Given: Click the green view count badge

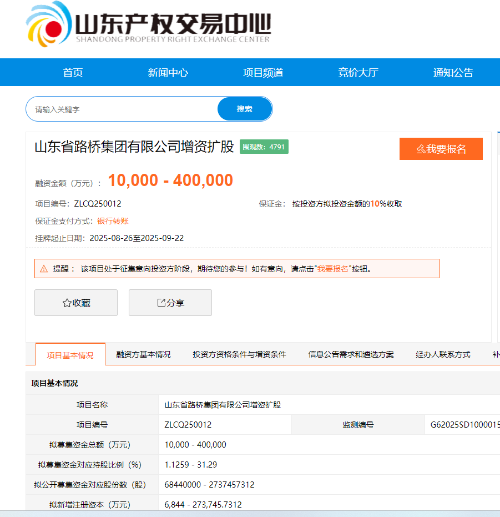Looking at the screenshot, I should [x=264, y=147].
